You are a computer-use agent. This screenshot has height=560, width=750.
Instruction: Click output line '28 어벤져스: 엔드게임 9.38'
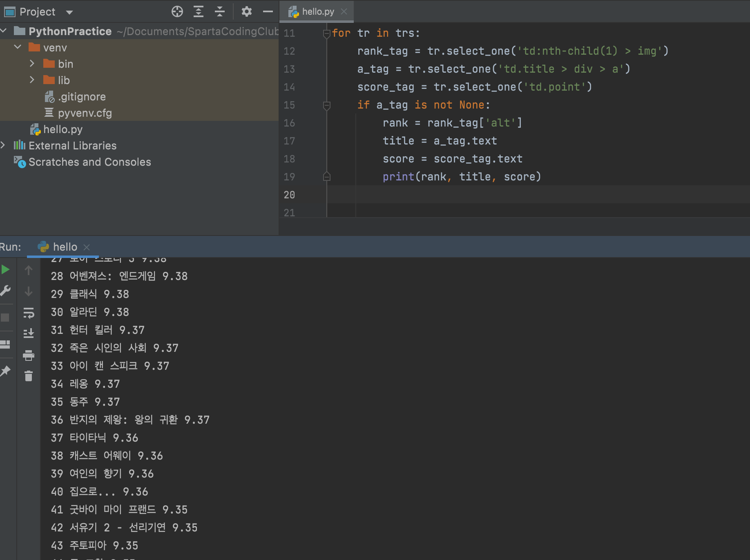coord(119,276)
